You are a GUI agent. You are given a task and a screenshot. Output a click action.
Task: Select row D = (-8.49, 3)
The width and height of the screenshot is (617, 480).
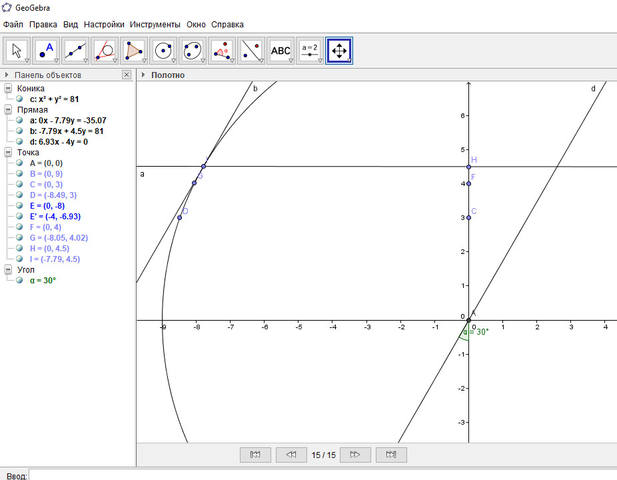(x=53, y=195)
